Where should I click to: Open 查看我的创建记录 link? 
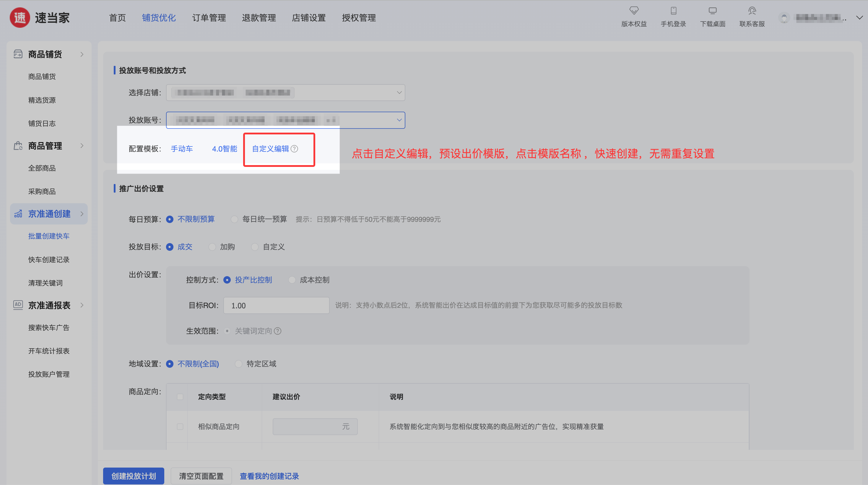coord(269,476)
